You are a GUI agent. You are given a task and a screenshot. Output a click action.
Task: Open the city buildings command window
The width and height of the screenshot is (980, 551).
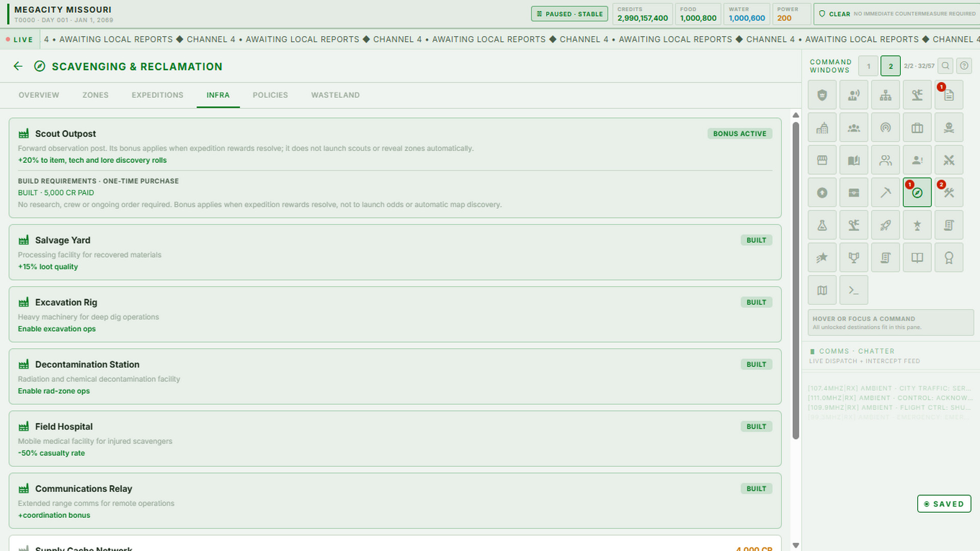pyautogui.click(x=822, y=128)
